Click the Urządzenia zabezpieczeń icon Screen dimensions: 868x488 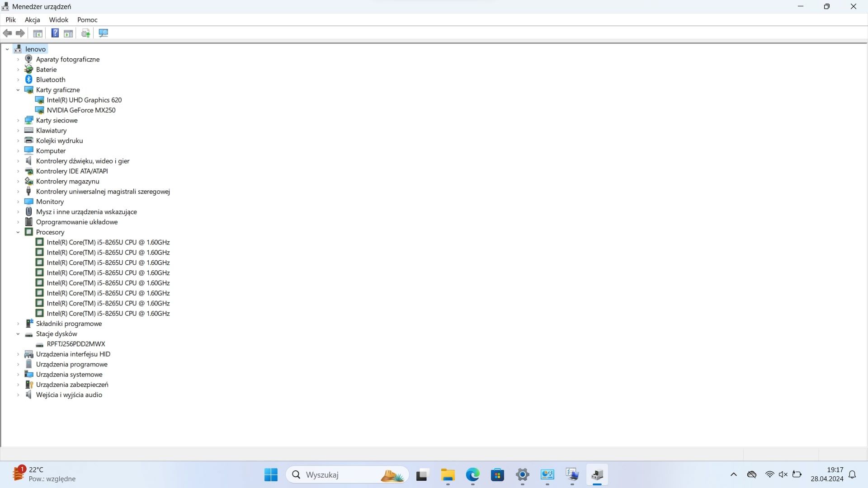pos(29,385)
